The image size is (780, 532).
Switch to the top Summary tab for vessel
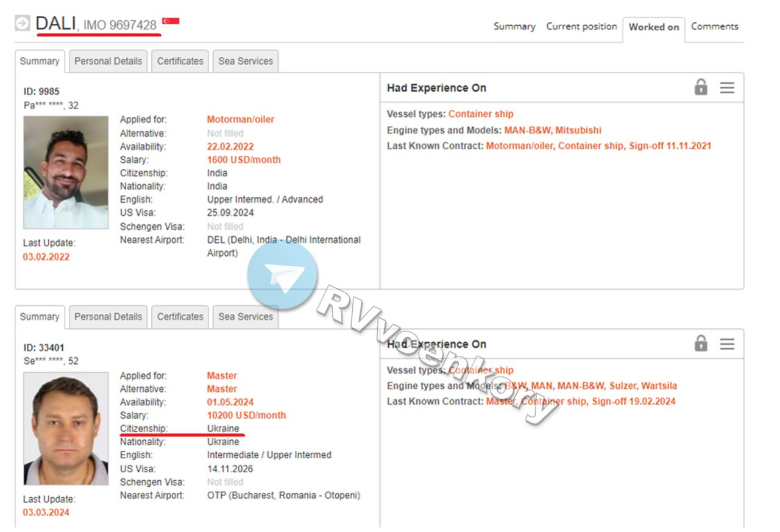514,26
